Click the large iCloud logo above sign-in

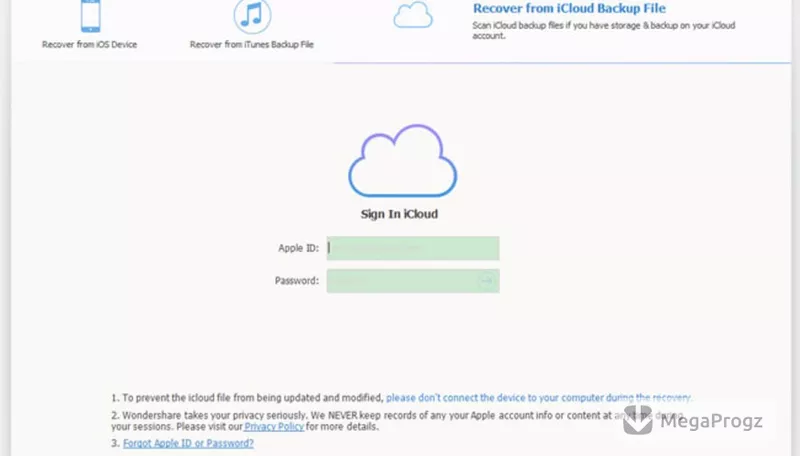(x=403, y=161)
